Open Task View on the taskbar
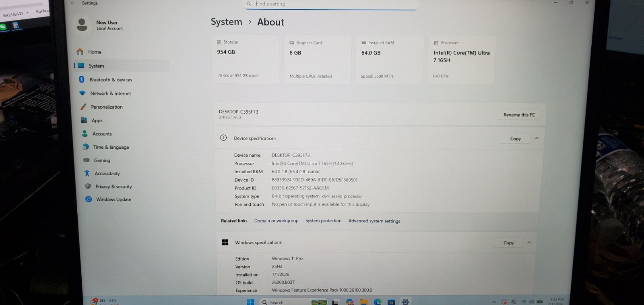 [x=335, y=302]
